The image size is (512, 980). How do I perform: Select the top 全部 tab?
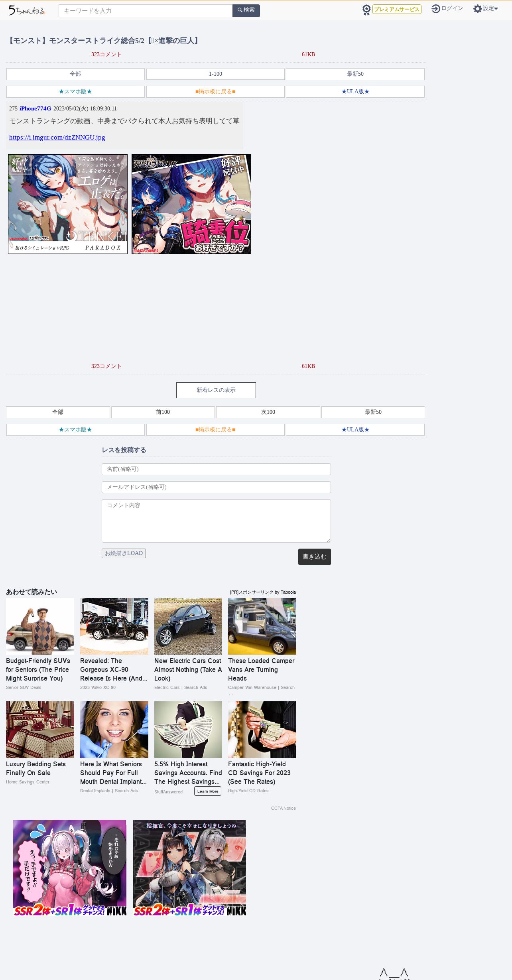pos(75,74)
